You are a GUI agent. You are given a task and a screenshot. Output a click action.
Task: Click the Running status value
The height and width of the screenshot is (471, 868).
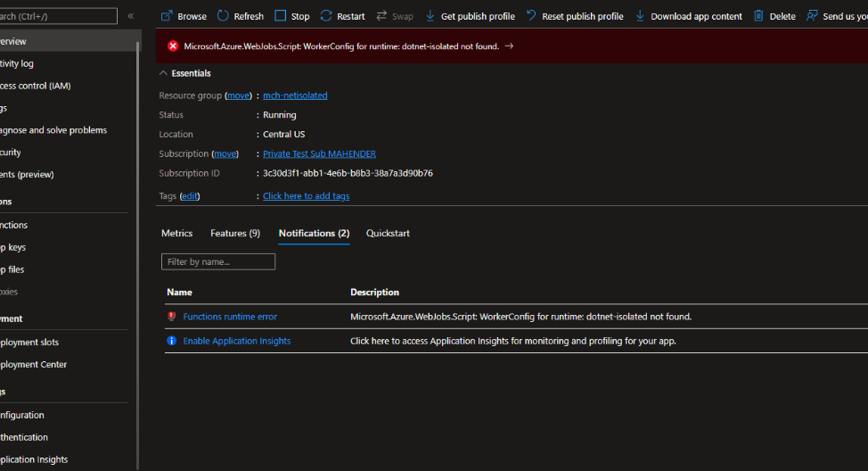280,115
